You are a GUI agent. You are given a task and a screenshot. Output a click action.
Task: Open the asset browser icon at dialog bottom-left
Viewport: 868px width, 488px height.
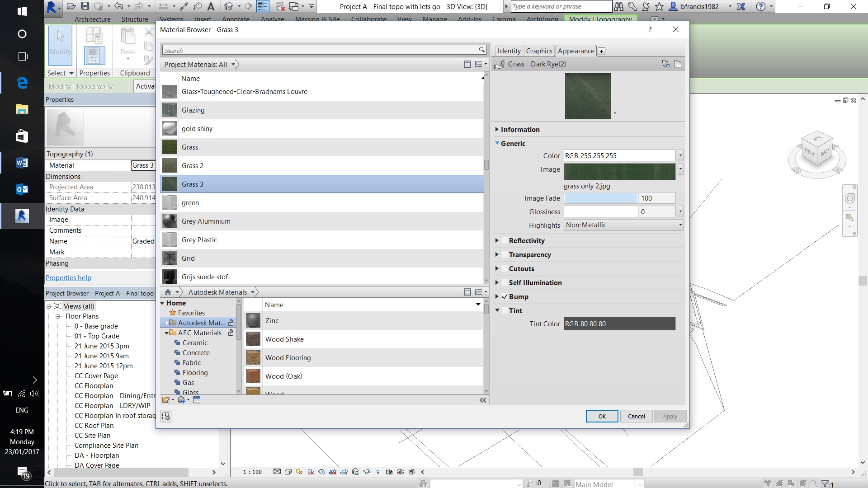(166, 416)
